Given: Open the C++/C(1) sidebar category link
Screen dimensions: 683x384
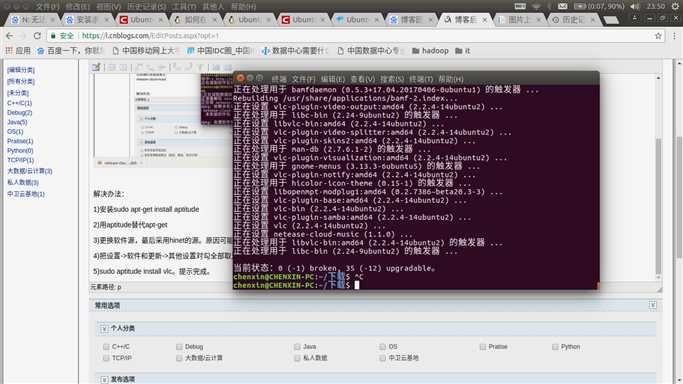Looking at the screenshot, I should pos(20,103).
